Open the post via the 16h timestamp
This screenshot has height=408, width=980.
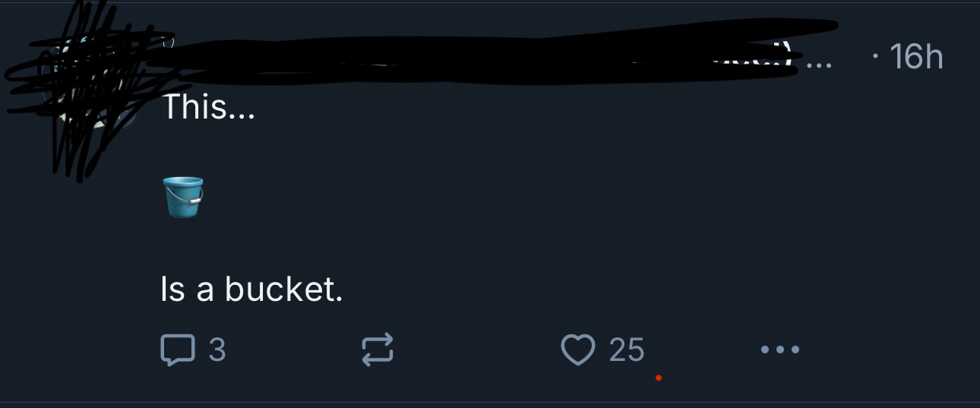point(916,57)
